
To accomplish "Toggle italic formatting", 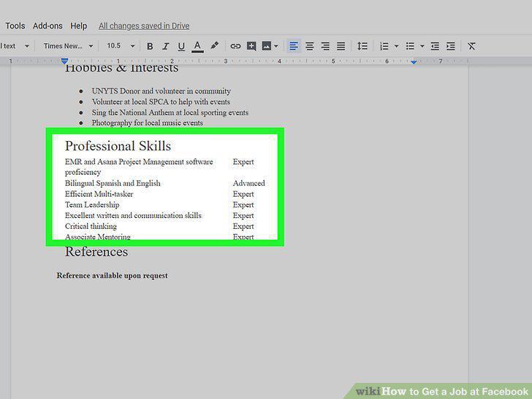I will point(165,46).
